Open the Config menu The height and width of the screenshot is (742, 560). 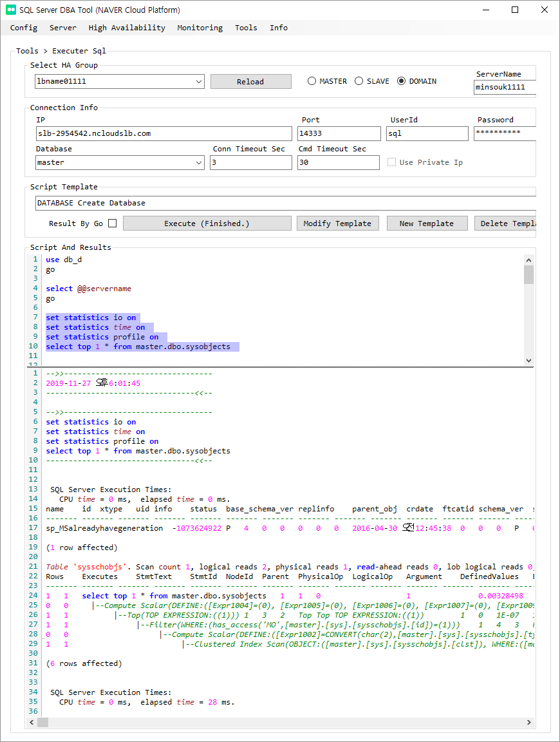[24, 28]
